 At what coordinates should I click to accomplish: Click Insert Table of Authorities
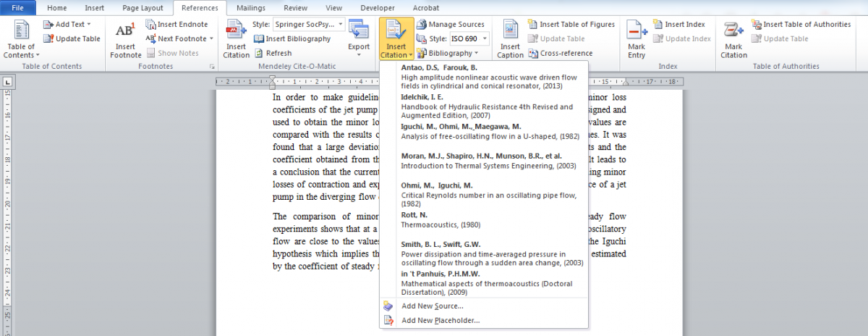tap(801, 25)
